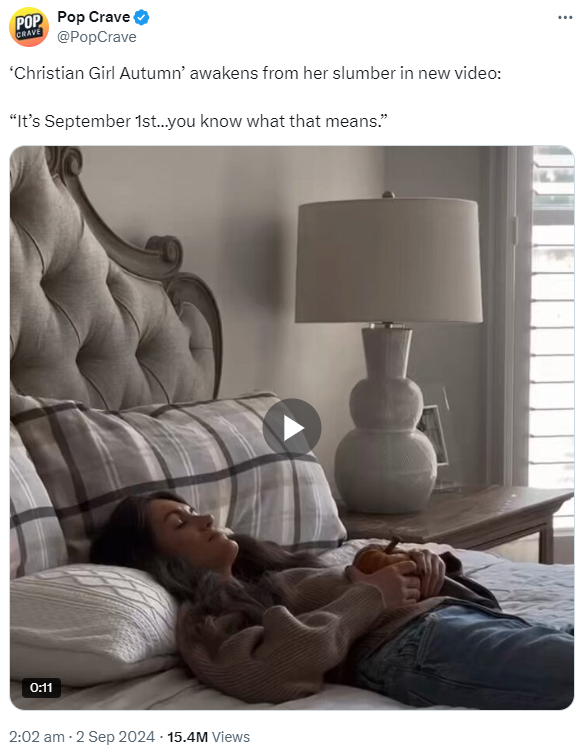View the 15.4M Views count
583x755 pixels.
[208, 737]
